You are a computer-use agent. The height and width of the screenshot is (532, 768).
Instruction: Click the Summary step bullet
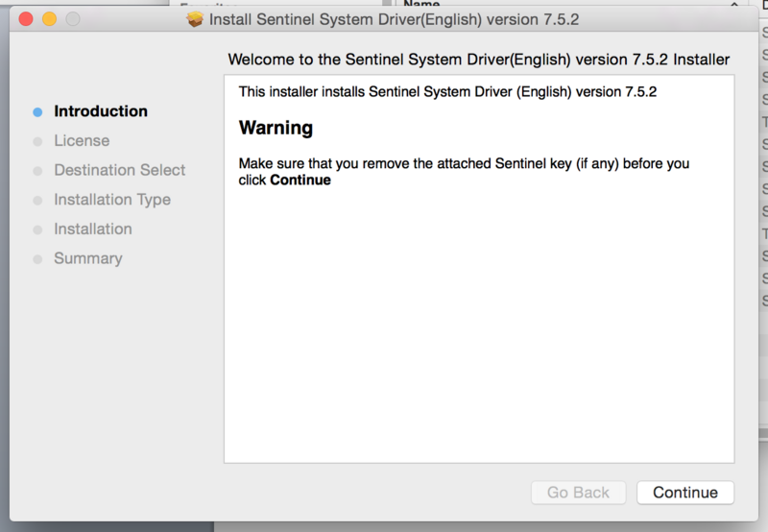point(37,259)
